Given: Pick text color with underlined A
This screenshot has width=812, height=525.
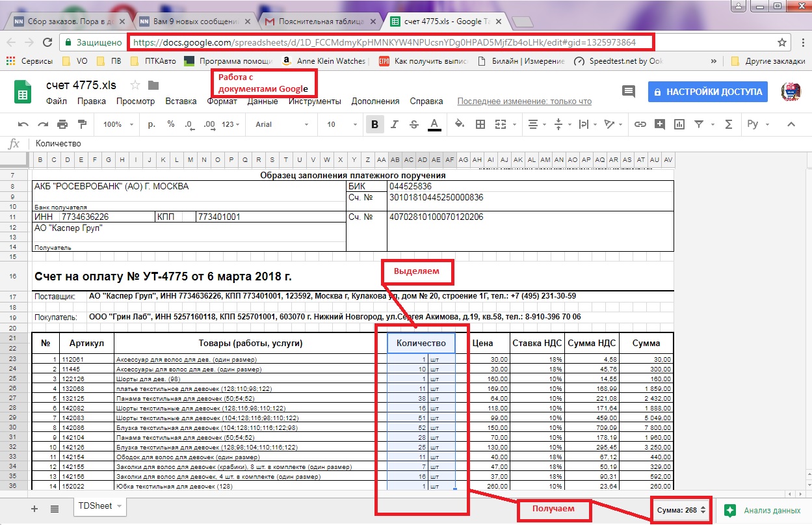Looking at the screenshot, I should click(x=434, y=124).
